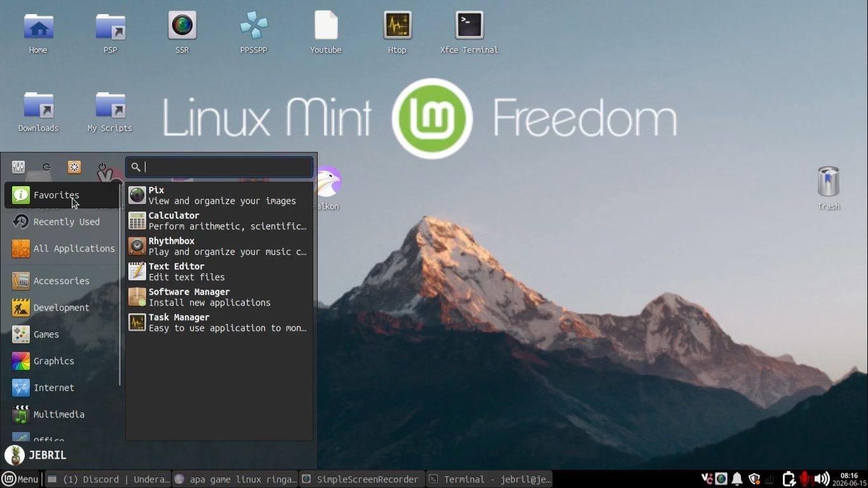868x488 pixels.
Task: Switch to the 'apa game linux' taskbar window
Action: click(x=235, y=479)
